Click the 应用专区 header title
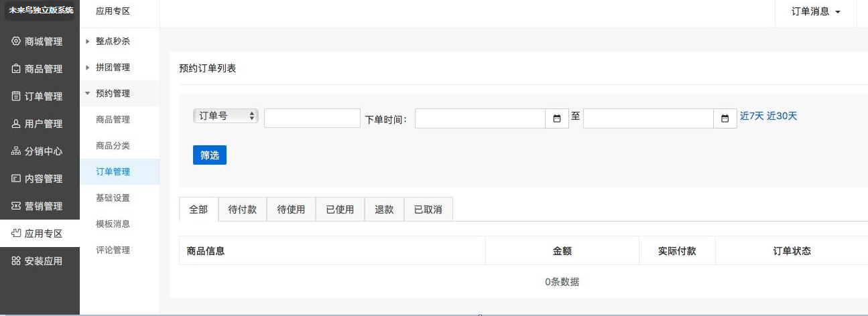This screenshot has height=316, width=868. [113, 11]
